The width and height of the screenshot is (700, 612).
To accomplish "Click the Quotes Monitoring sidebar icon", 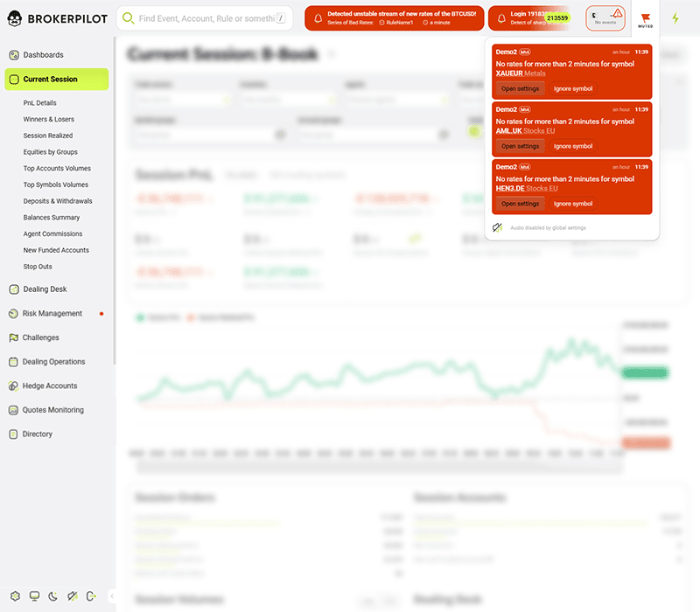I will click(15, 409).
